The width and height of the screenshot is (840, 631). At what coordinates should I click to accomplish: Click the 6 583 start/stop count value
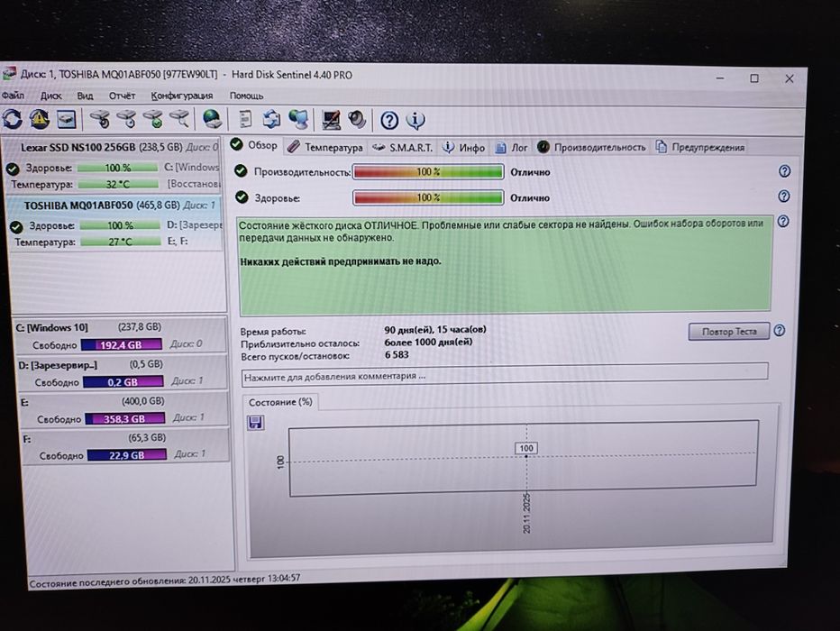[x=397, y=354]
